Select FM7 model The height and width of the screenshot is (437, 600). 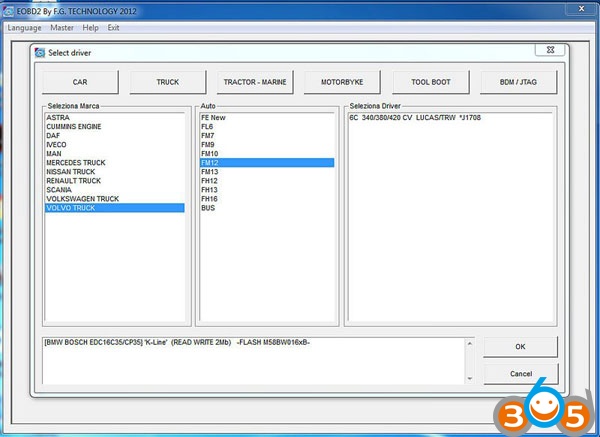click(x=267, y=136)
